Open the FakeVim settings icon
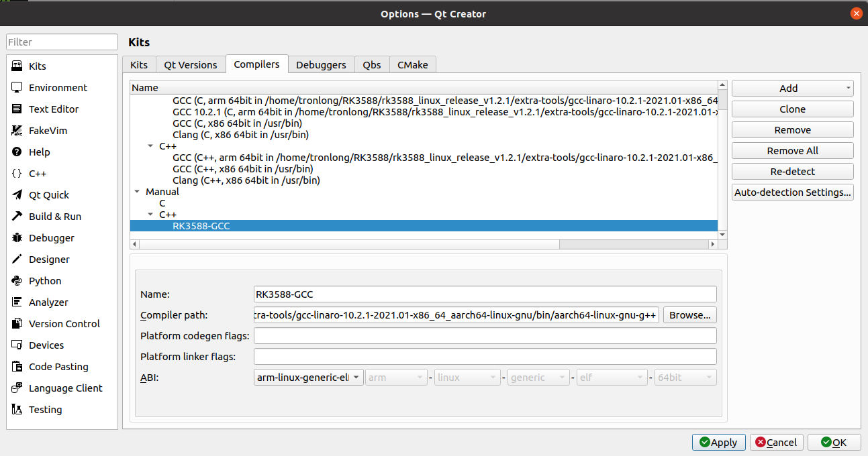The height and width of the screenshot is (456, 868). click(17, 131)
